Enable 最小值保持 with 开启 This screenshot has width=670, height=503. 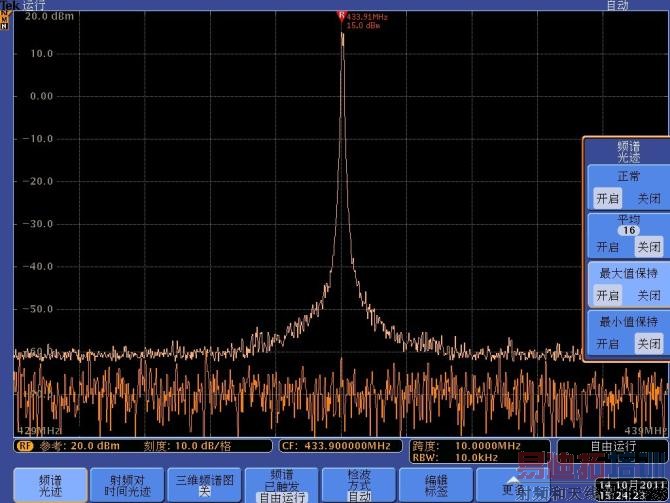click(x=608, y=344)
